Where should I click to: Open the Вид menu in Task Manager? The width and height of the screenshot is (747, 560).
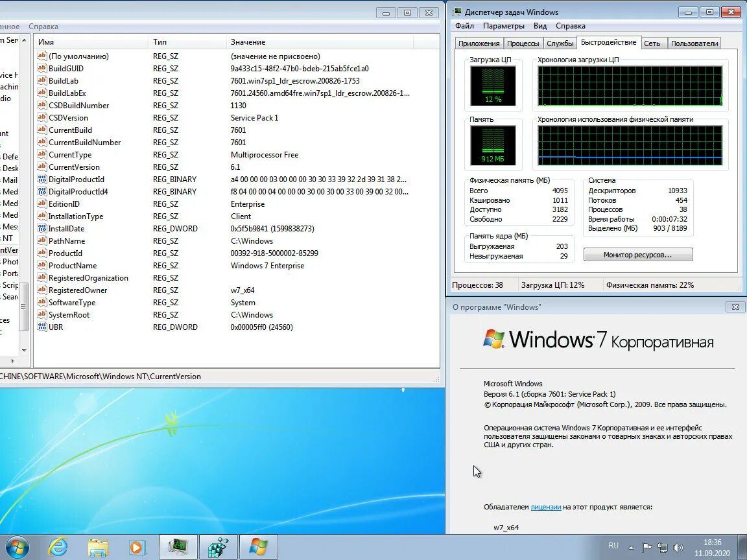point(539,26)
